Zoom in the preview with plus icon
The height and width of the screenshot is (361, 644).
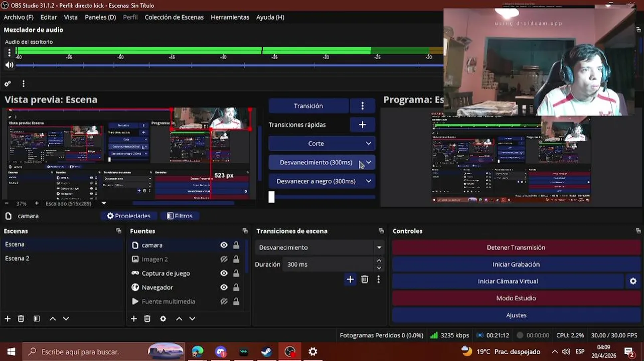click(36, 204)
